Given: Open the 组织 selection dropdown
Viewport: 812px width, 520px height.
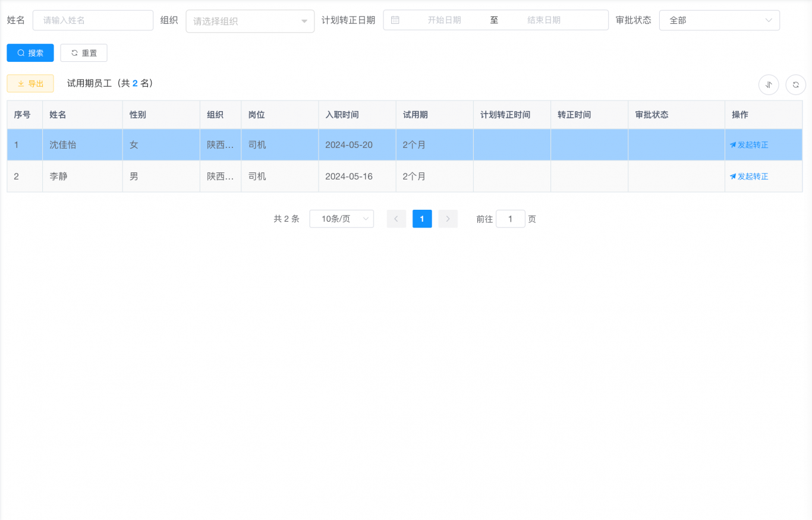Looking at the screenshot, I should tap(250, 21).
